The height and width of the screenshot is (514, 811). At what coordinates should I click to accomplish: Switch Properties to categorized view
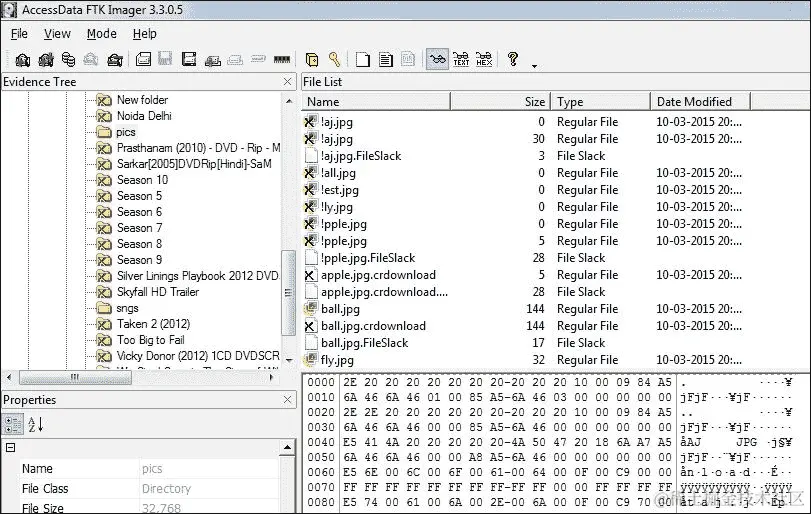pos(13,425)
